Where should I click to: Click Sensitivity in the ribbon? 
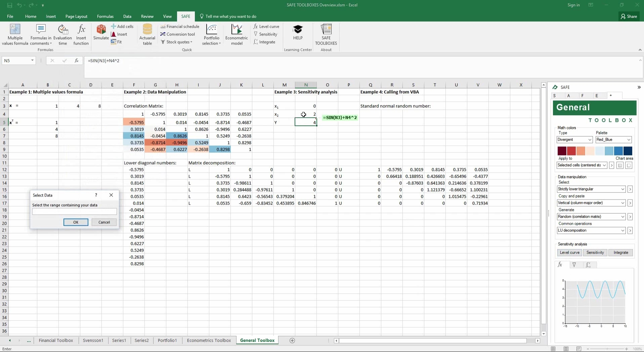265,34
